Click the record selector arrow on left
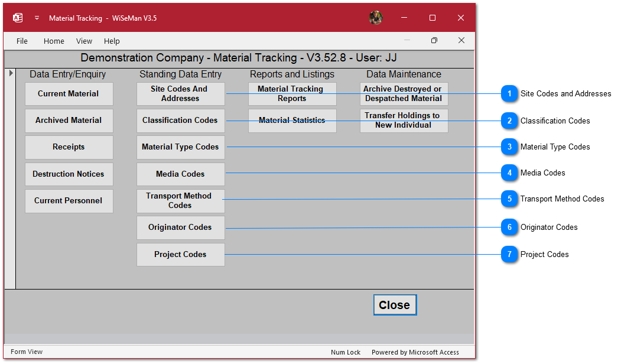Image resolution: width=621 pixels, height=364 pixels. pyautogui.click(x=11, y=73)
